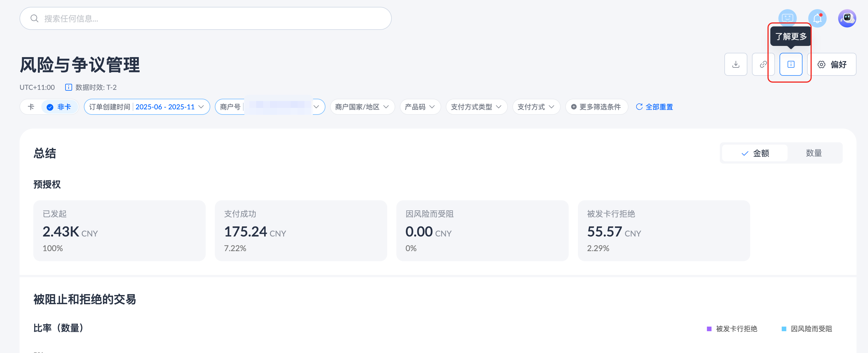Click the search magnifier icon
Screen dimensions: 868x353
(34, 19)
